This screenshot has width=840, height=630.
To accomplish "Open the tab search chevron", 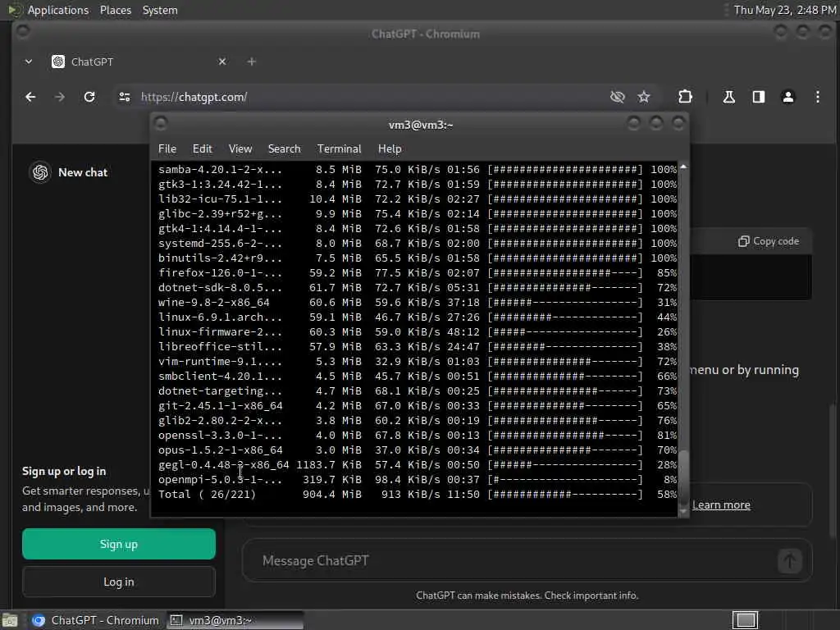I will click(x=29, y=62).
